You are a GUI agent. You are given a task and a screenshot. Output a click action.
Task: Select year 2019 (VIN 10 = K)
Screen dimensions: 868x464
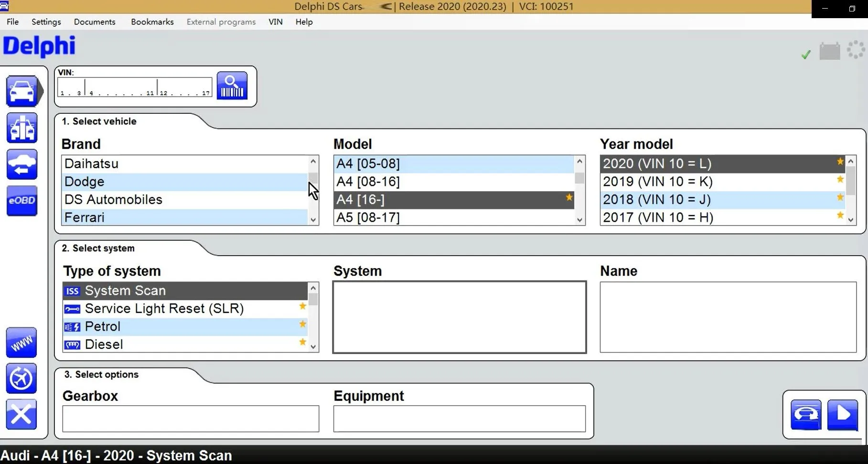pyautogui.click(x=723, y=182)
